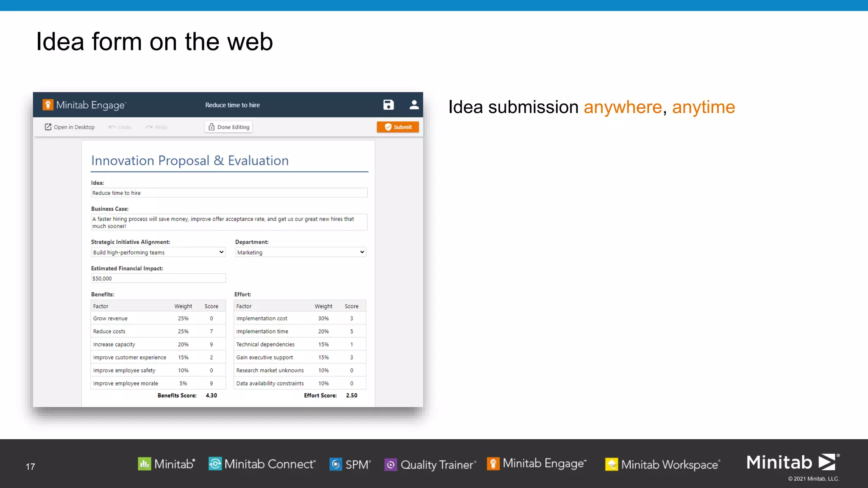Click the slide number 17
868x488 pixels.
[x=30, y=467]
